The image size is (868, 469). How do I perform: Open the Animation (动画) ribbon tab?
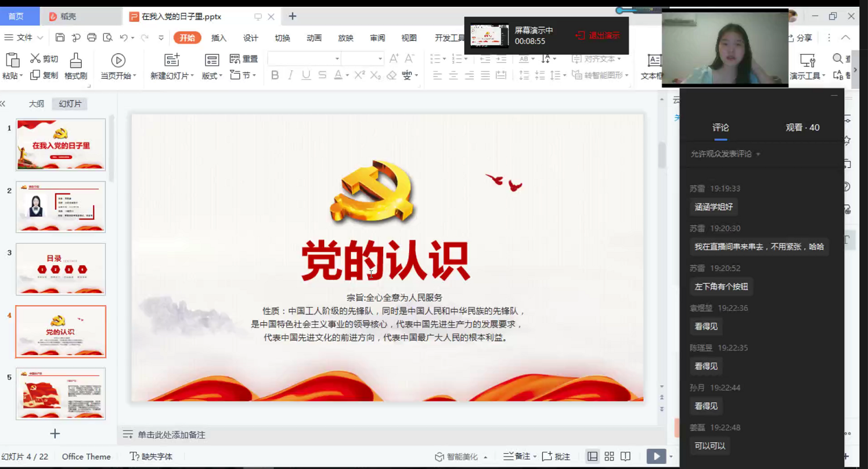click(x=314, y=38)
